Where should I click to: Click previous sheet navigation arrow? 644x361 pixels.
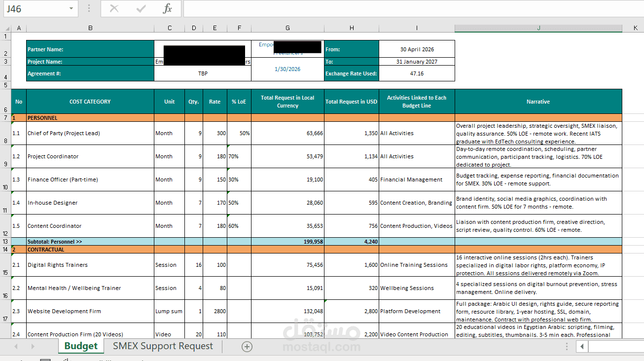click(16, 347)
